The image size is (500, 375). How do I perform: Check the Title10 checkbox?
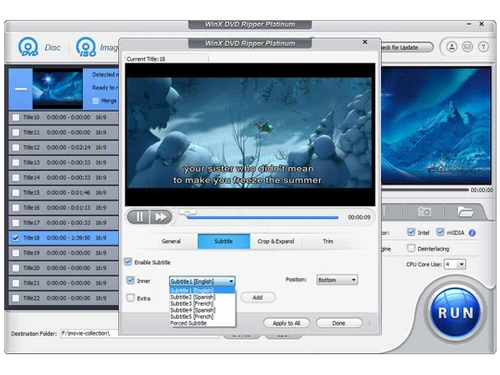coord(16,117)
